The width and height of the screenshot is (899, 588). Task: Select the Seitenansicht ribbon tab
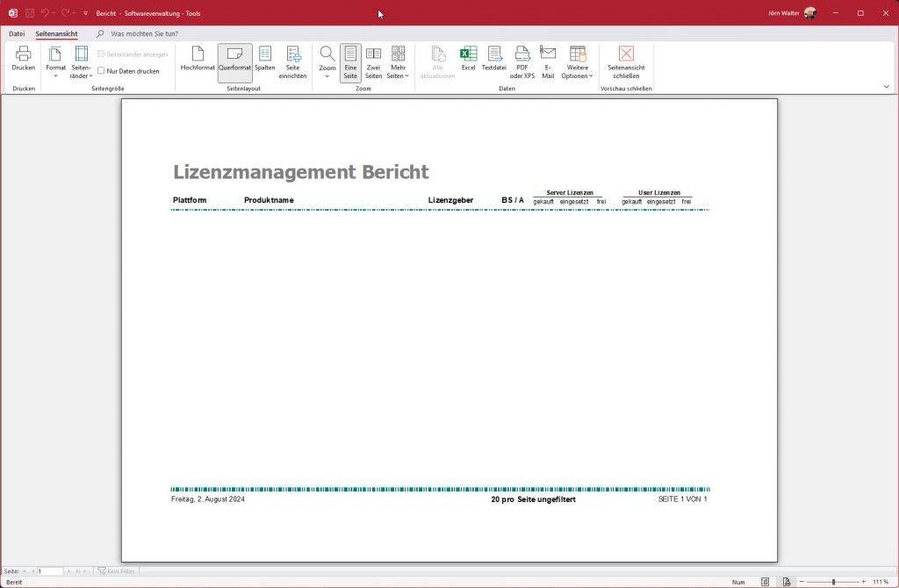56,33
